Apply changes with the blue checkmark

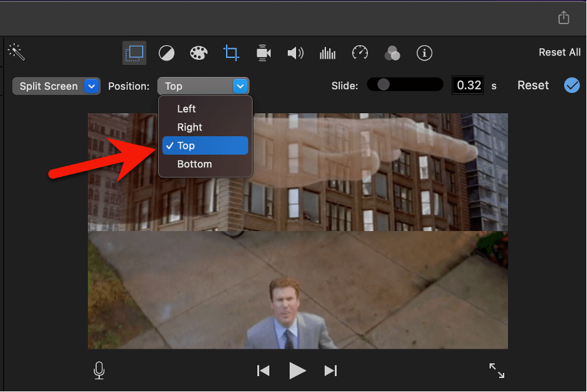pyautogui.click(x=572, y=85)
